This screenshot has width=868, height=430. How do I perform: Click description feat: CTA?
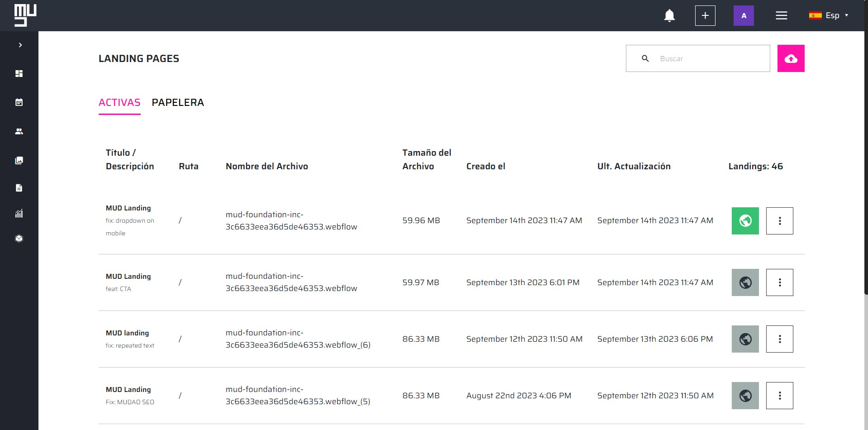pyautogui.click(x=119, y=289)
